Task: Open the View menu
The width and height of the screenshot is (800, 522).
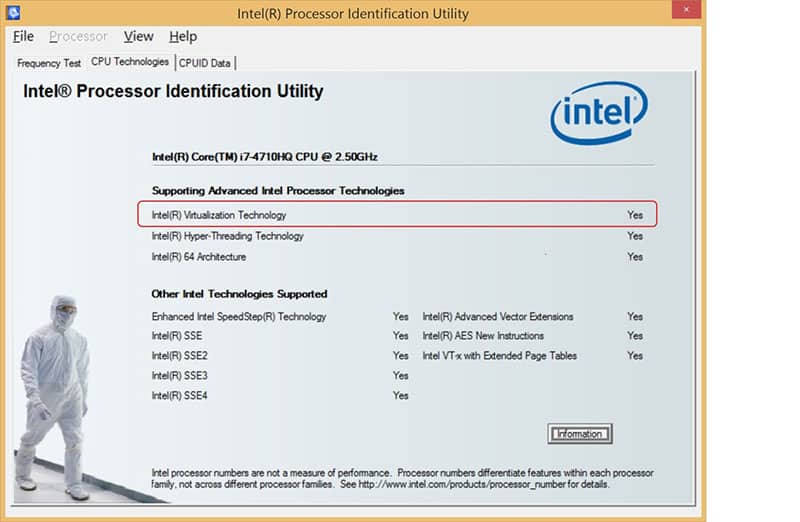Action: [138, 37]
